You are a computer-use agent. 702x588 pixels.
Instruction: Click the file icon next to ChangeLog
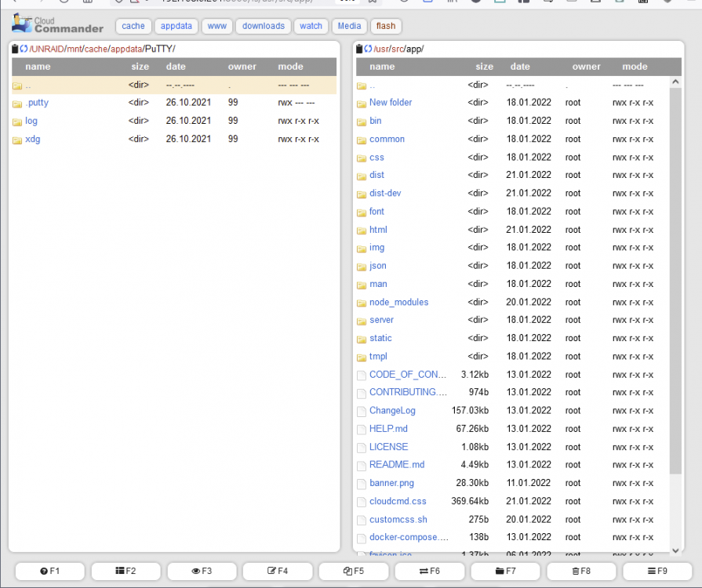pos(362,412)
